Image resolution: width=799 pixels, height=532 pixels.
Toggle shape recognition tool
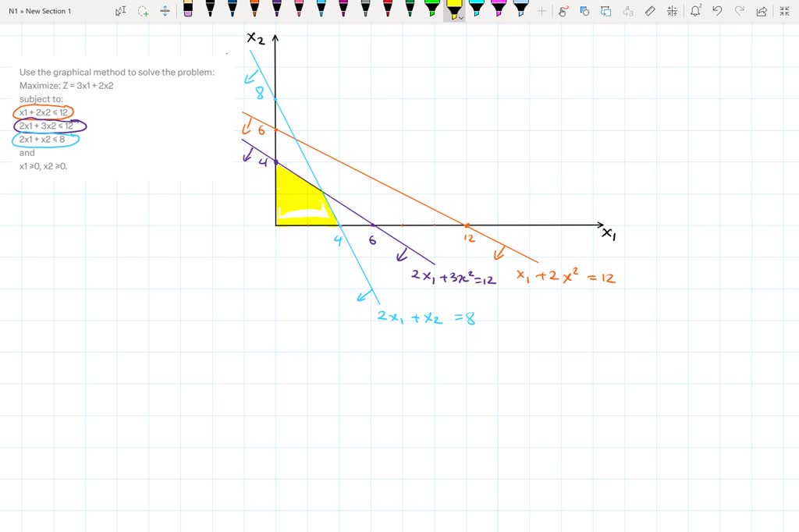[584, 11]
